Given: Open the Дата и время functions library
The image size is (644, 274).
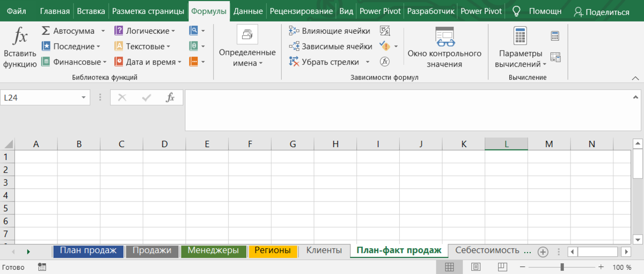Looking at the screenshot, I should coord(148,62).
